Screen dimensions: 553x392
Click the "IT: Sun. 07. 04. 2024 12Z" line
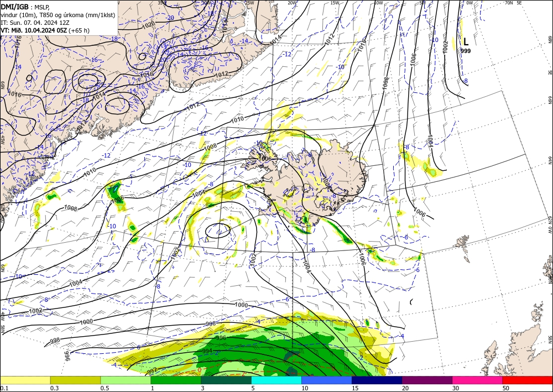[x=35, y=23]
